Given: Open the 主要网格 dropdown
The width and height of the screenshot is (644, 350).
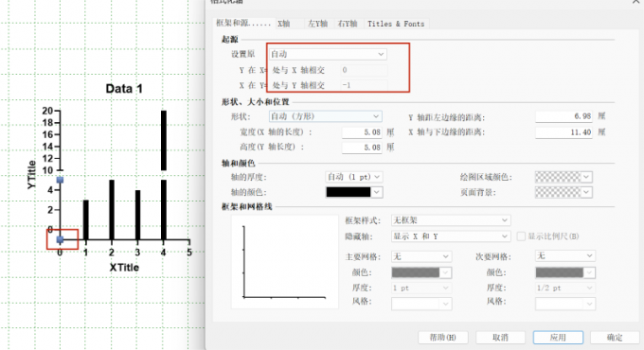Looking at the screenshot, I should tap(421, 256).
